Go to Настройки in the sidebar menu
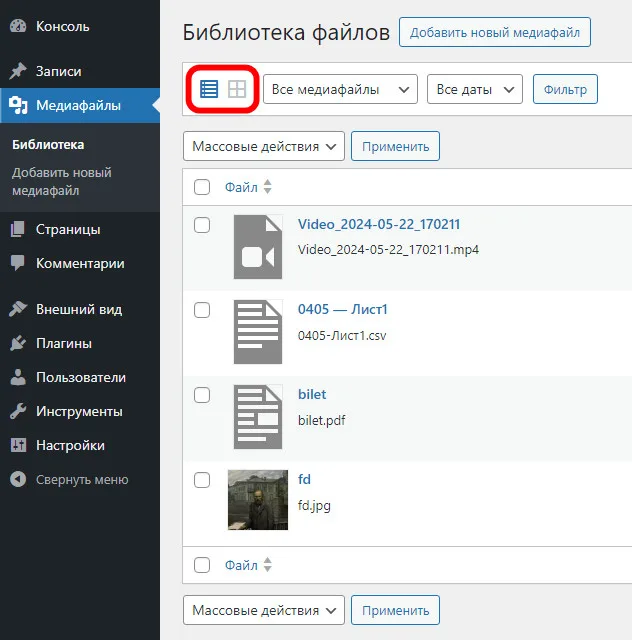The image size is (632, 640). tap(70, 445)
